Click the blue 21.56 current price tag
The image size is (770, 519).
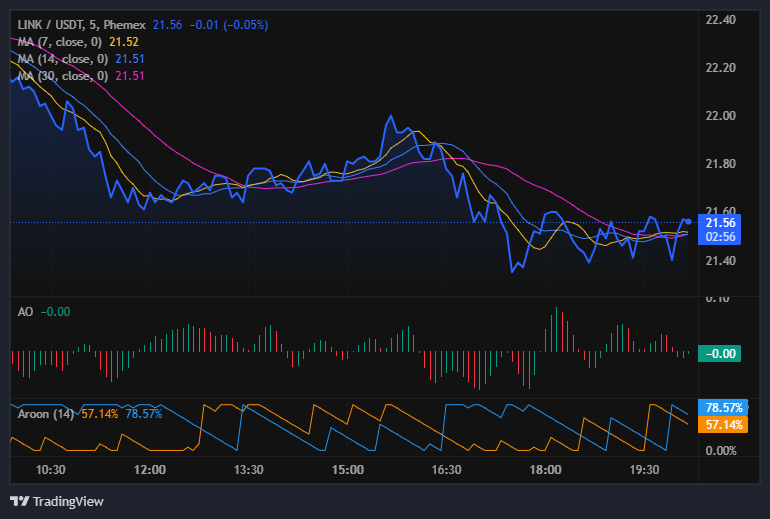(x=720, y=222)
